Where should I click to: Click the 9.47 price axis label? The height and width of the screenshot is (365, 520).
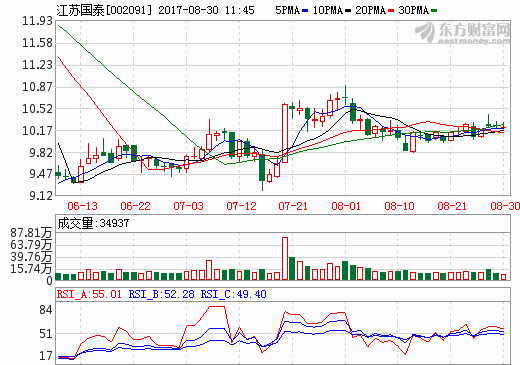[x=41, y=174]
